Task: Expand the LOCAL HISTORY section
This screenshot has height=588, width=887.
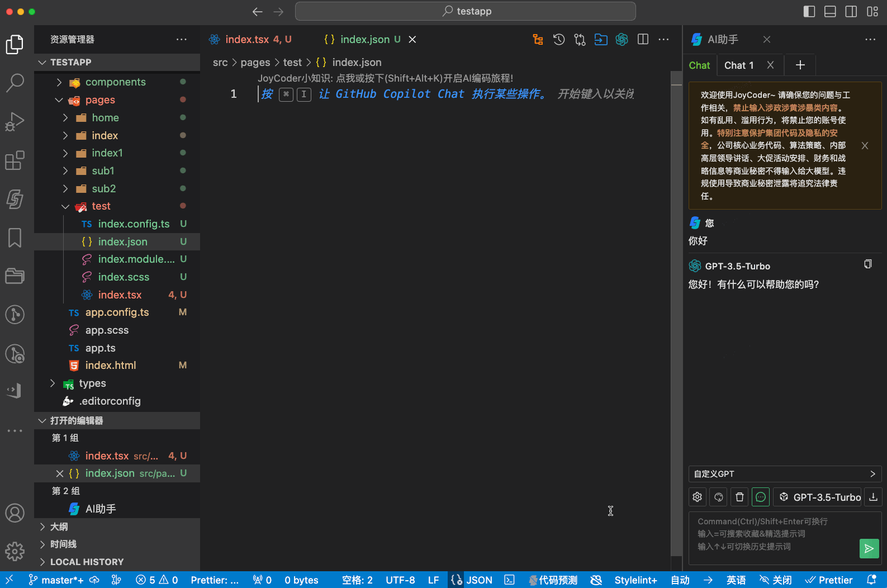Action: click(x=117, y=562)
